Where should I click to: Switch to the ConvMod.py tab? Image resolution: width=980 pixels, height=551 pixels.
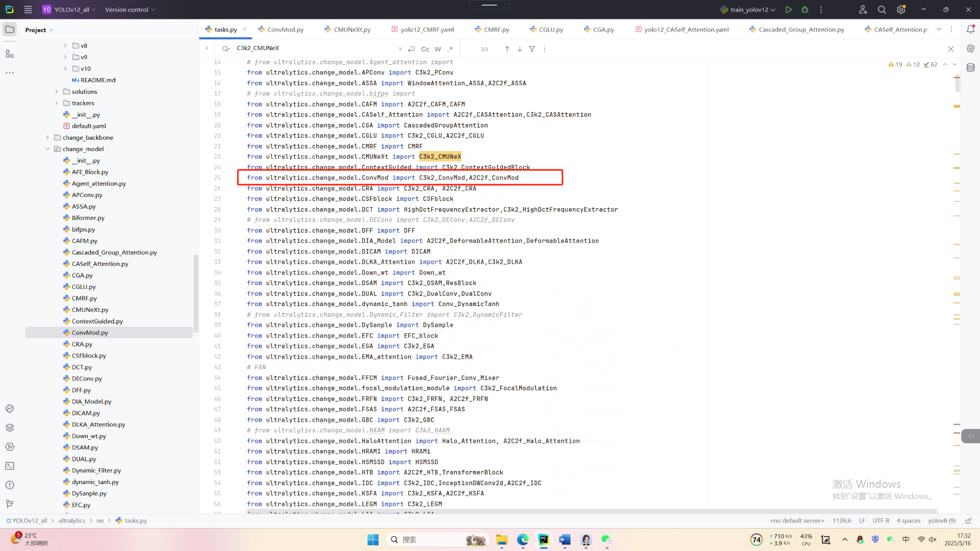pyautogui.click(x=285, y=30)
